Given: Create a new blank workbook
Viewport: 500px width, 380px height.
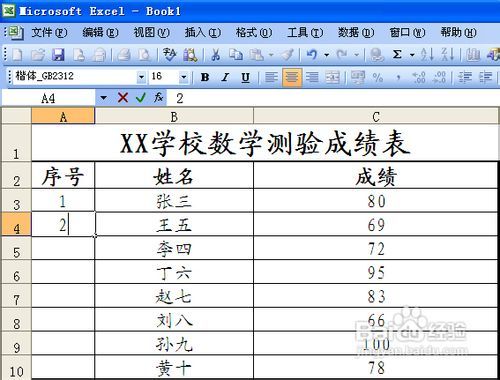Looking at the screenshot, I should pyautogui.click(x=17, y=55).
